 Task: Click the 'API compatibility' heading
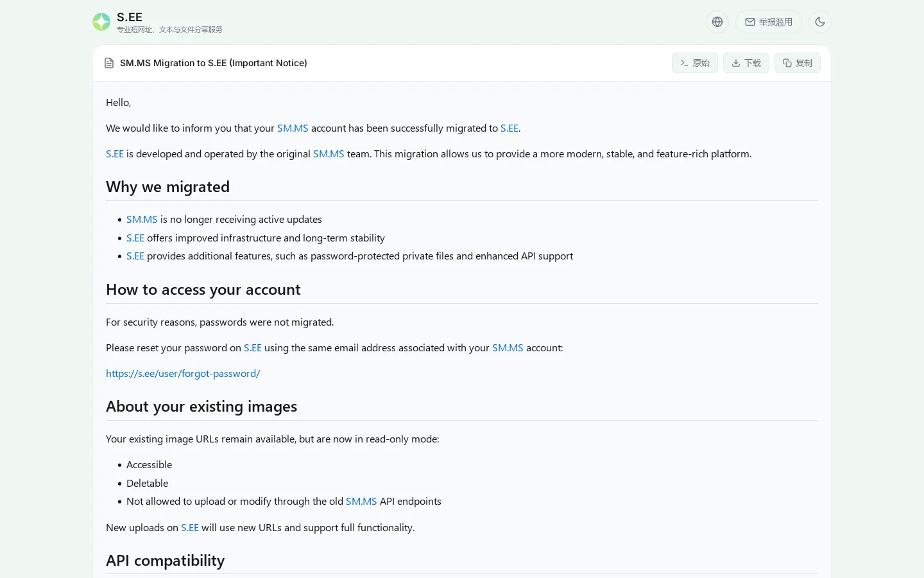(166, 561)
